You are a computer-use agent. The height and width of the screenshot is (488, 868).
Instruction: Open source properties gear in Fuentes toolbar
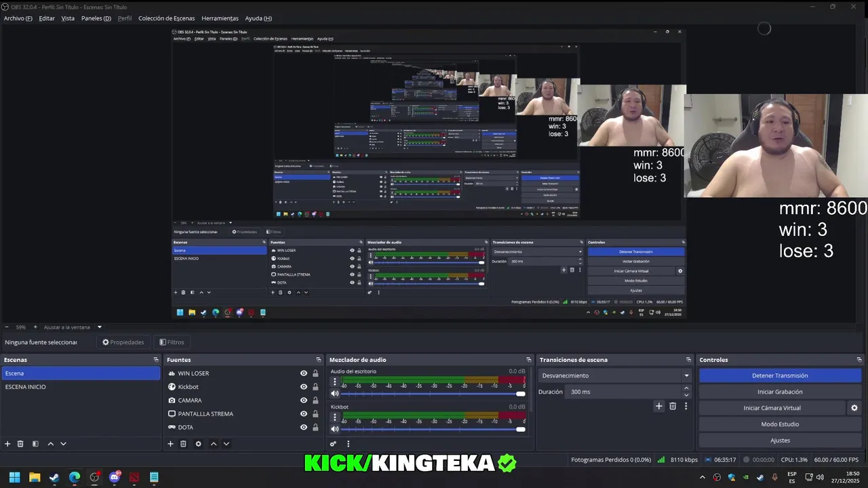(x=198, y=444)
